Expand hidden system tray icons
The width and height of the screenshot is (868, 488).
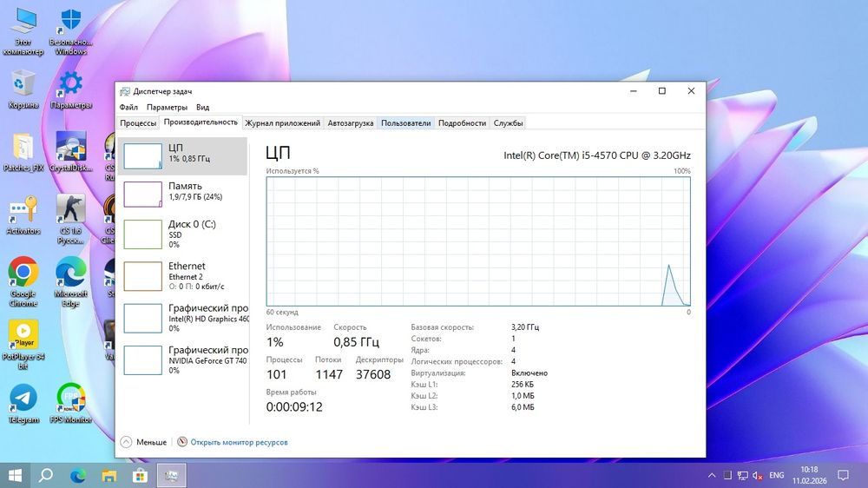click(x=712, y=475)
